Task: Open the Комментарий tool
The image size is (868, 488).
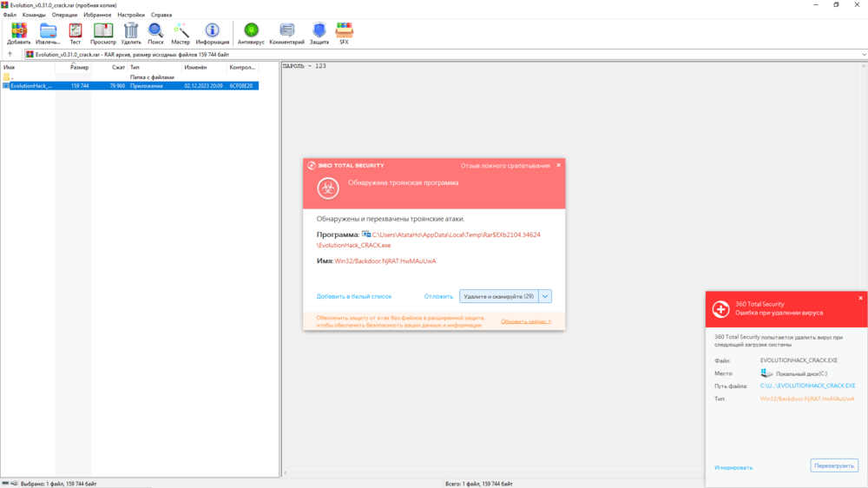Action: (286, 33)
